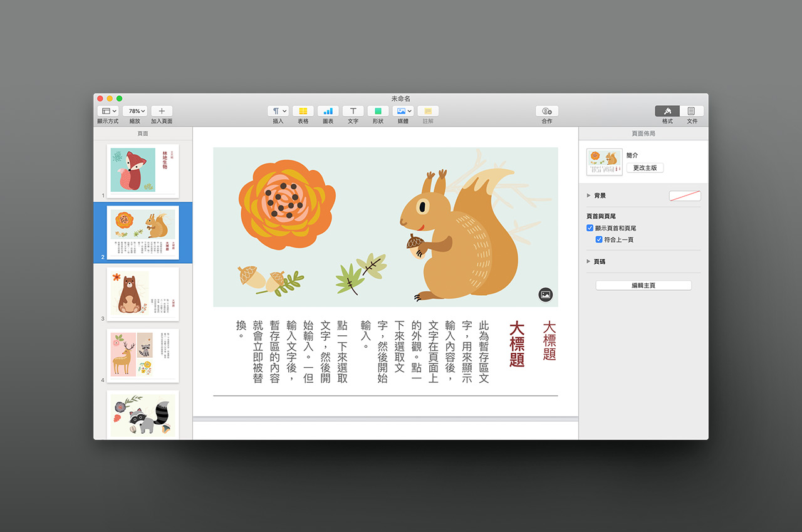Switch to the 格式 Format tab
The width and height of the screenshot is (802, 532).
pyautogui.click(x=667, y=111)
